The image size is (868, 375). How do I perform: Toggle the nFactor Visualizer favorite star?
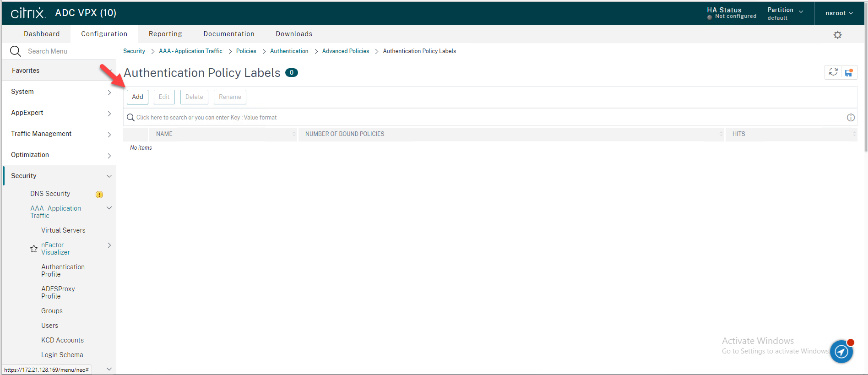coord(34,249)
